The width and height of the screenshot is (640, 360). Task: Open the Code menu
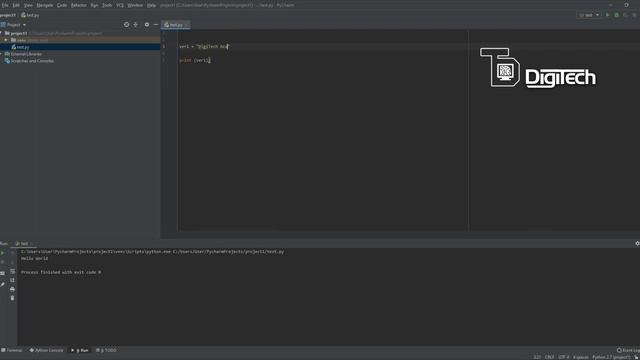click(62, 5)
